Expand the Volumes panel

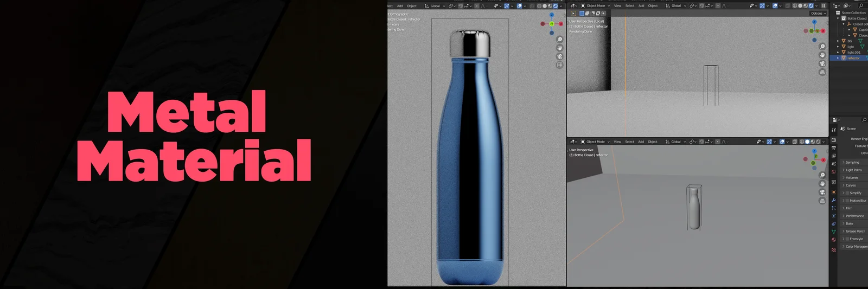click(854, 177)
